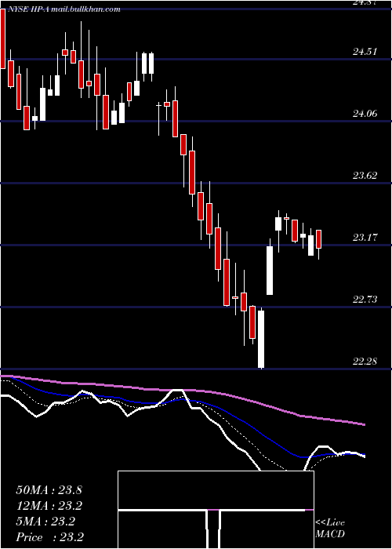This screenshot has height=549, width=392.
Task: Click the 23.17 price axis label
Action: (365, 238)
